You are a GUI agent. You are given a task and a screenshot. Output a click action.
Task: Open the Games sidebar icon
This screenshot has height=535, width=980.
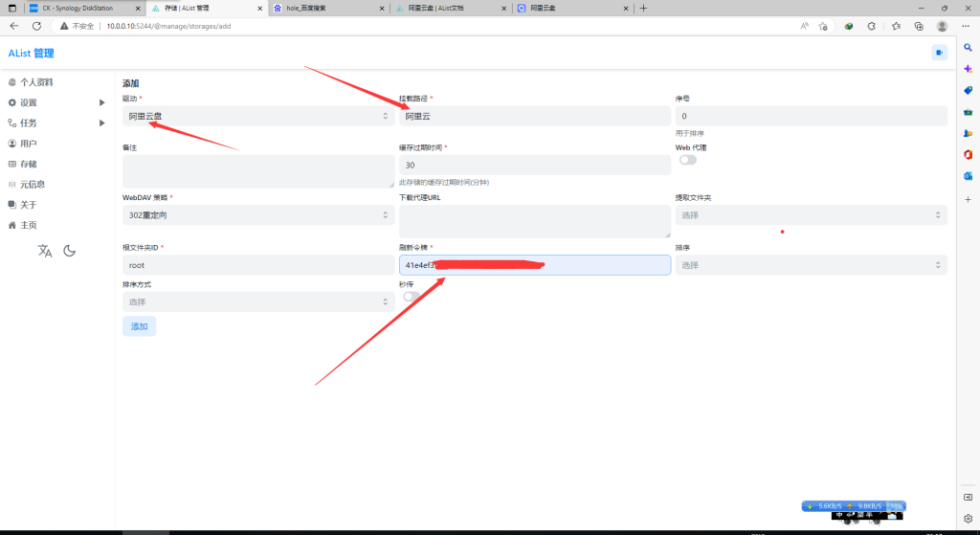[x=969, y=133]
